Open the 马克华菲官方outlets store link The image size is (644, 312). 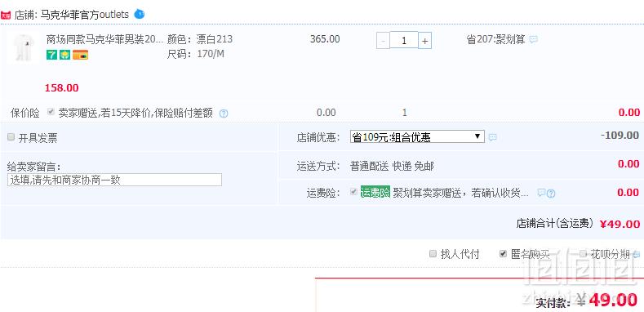85,15
